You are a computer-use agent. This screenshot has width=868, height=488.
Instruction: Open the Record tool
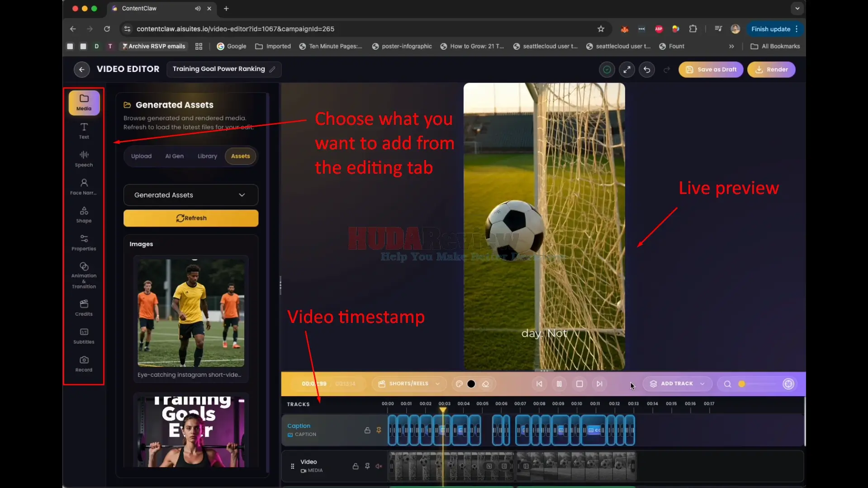(84, 364)
